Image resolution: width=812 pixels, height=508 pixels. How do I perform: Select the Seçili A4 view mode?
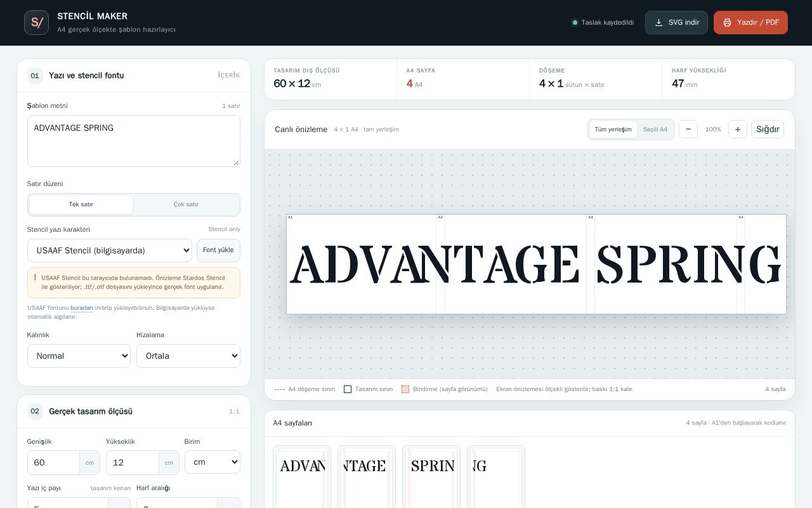pyautogui.click(x=655, y=130)
